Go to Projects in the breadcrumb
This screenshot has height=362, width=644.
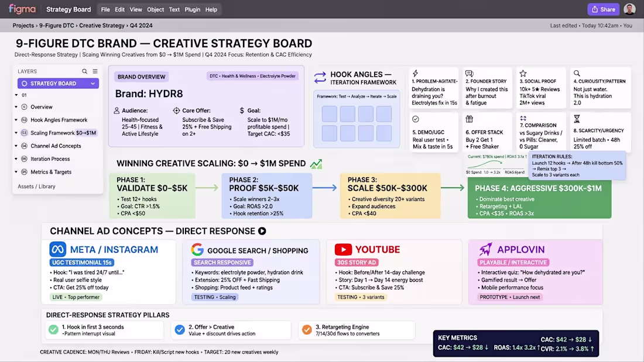[23, 26]
